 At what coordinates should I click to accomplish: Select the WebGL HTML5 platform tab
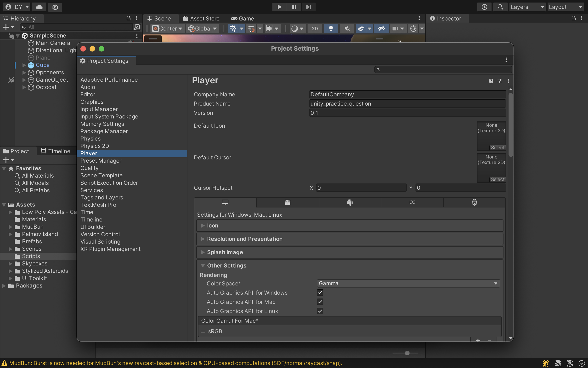[x=474, y=202]
